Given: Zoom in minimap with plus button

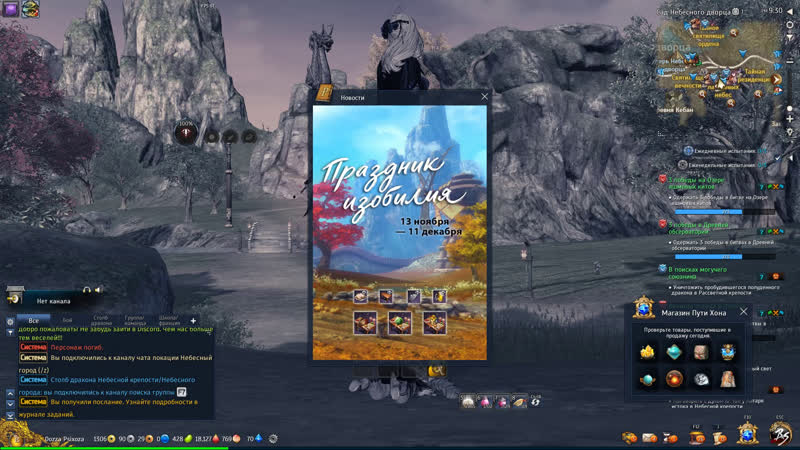Looking at the screenshot, I should pos(790,119).
